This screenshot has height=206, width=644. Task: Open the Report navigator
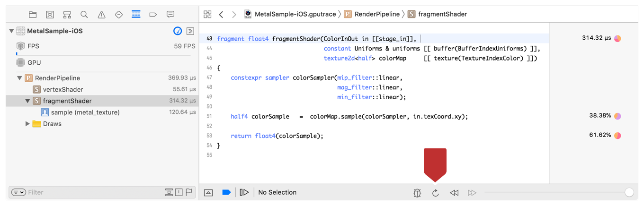[170, 15]
